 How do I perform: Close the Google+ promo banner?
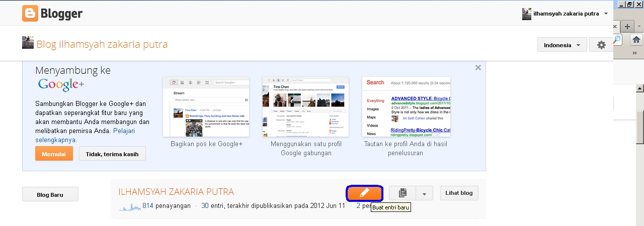(x=478, y=67)
